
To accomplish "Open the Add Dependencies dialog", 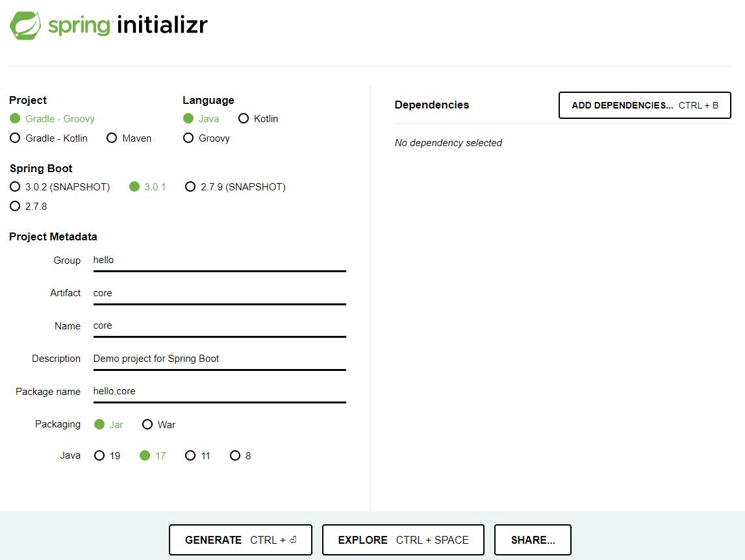I will coord(645,105).
